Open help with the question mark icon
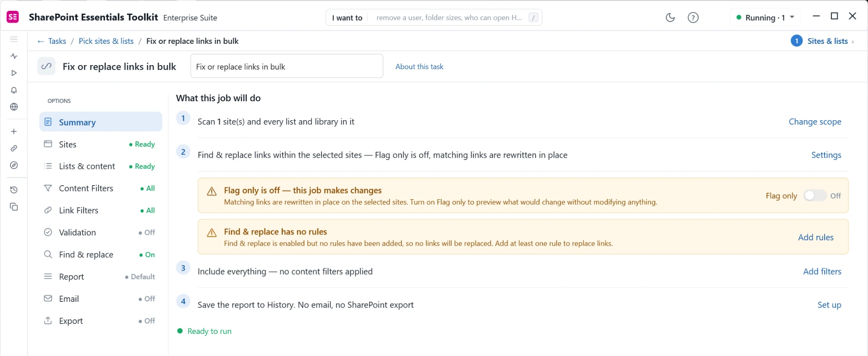This screenshot has width=868, height=356. 693,18
